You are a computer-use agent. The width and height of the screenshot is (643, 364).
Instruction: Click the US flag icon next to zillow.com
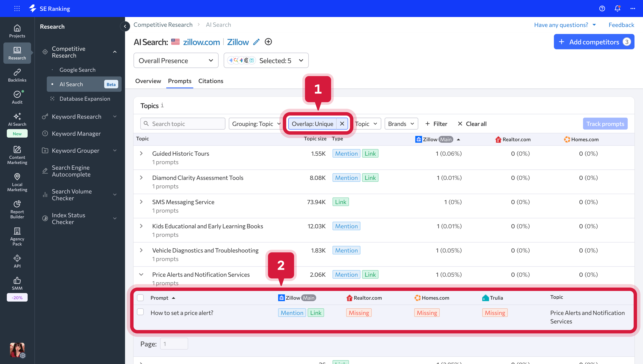click(175, 42)
